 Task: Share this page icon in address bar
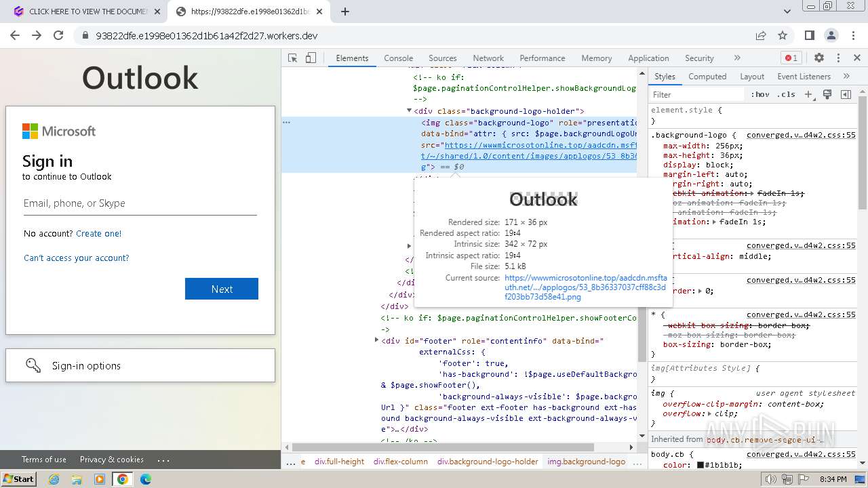tap(761, 35)
